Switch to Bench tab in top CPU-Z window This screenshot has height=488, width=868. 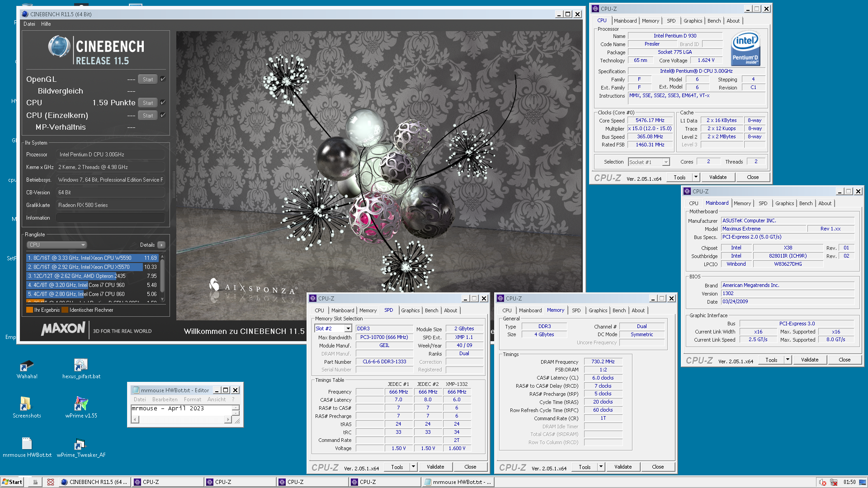(714, 21)
